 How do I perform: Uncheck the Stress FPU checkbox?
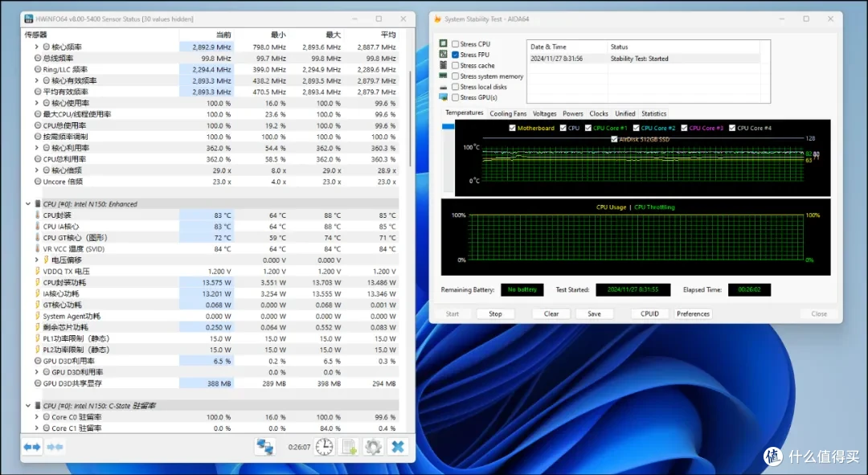pyautogui.click(x=455, y=55)
